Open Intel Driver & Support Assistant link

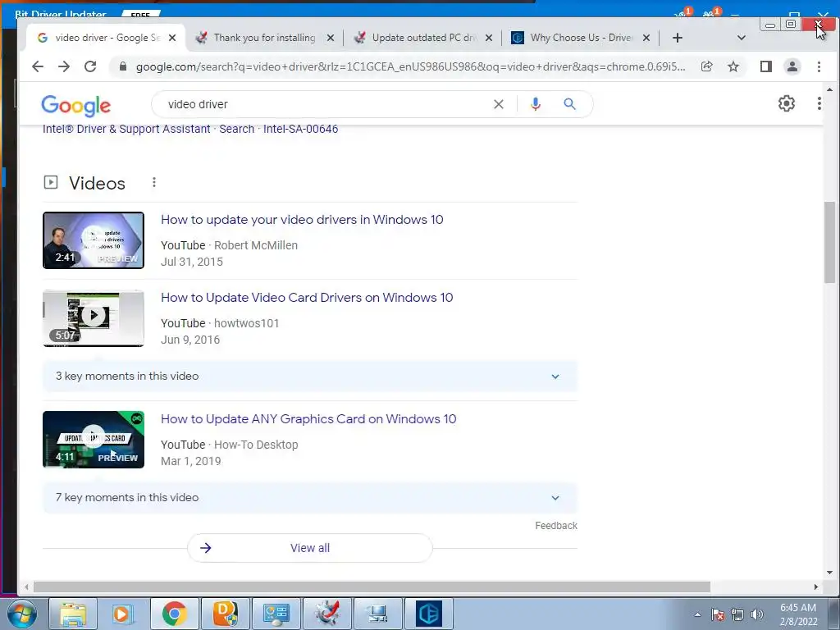pyautogui.click(x=126, y=129)
